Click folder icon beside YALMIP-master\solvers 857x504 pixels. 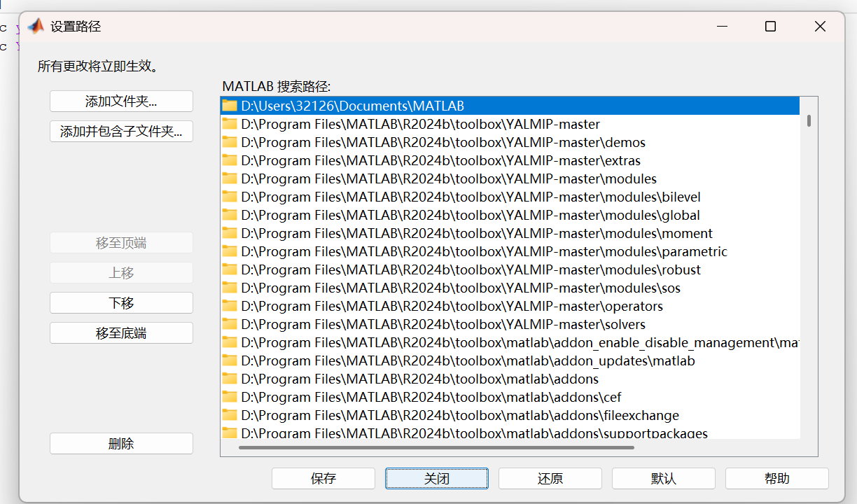tap(230, 324)
